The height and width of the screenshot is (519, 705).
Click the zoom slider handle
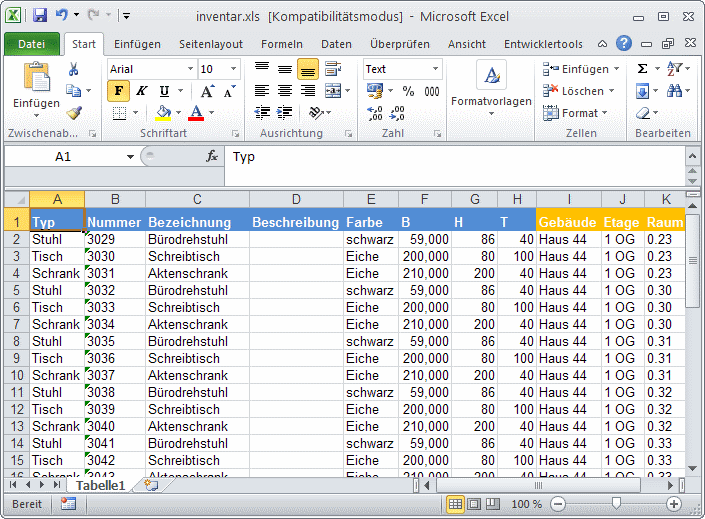tap(616, 504)
